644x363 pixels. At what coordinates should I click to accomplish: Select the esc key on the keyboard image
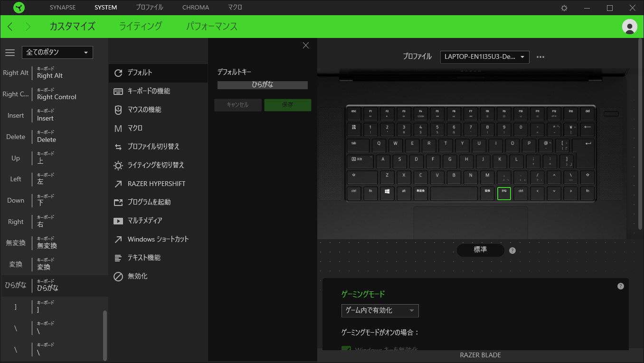tap(354, 114)
